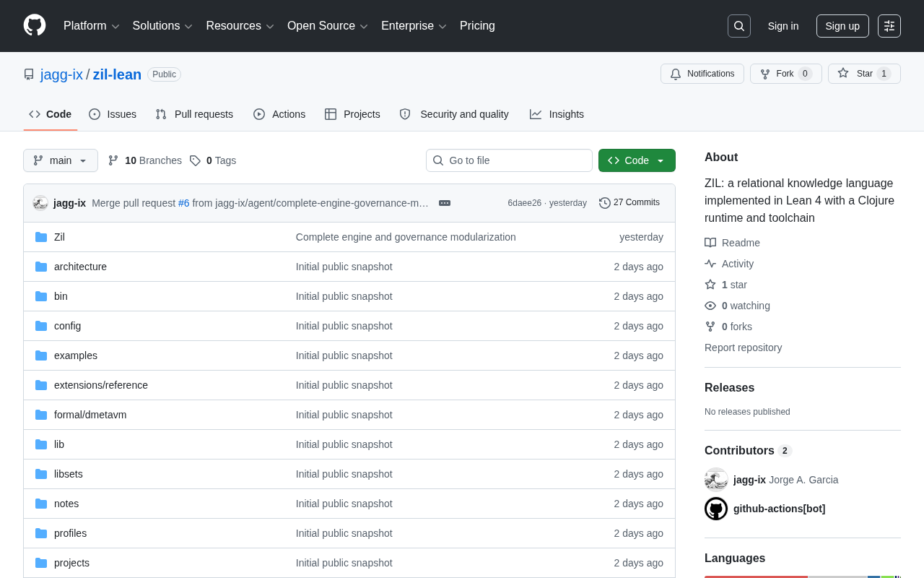
Task: Open Zil commit message link
Action: [x=406, y=237]
